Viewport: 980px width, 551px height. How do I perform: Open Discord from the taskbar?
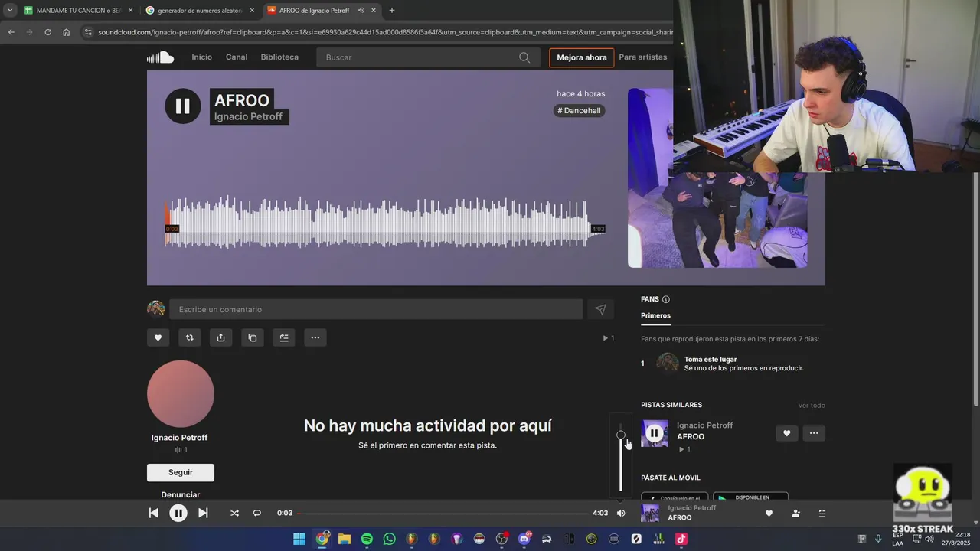(x=524, y=539)
